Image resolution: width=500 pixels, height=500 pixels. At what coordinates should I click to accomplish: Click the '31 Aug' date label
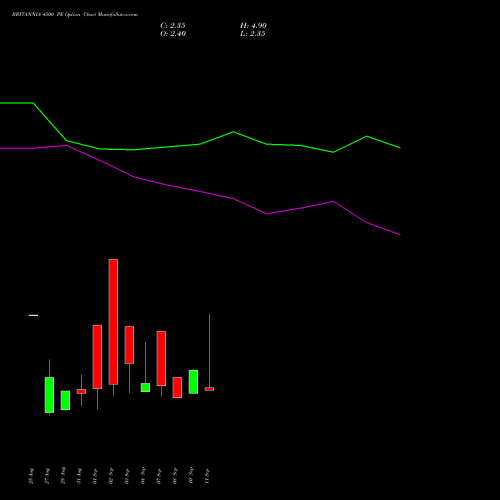[x=79, y=476]
